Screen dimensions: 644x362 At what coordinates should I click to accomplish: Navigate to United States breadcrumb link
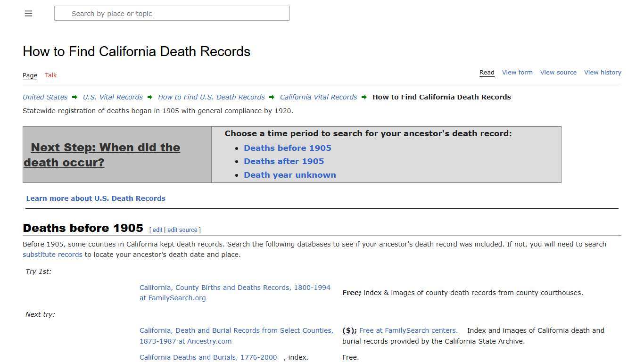coord(45,97)
